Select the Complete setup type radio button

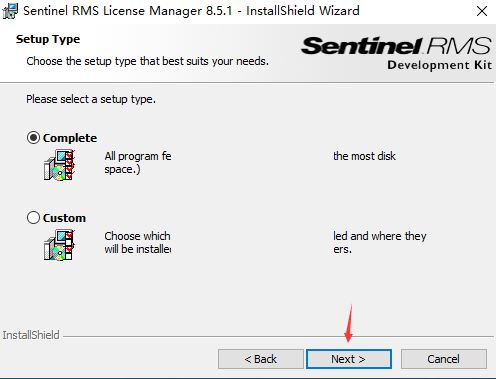pyautogui.click(x=33, y=138)
